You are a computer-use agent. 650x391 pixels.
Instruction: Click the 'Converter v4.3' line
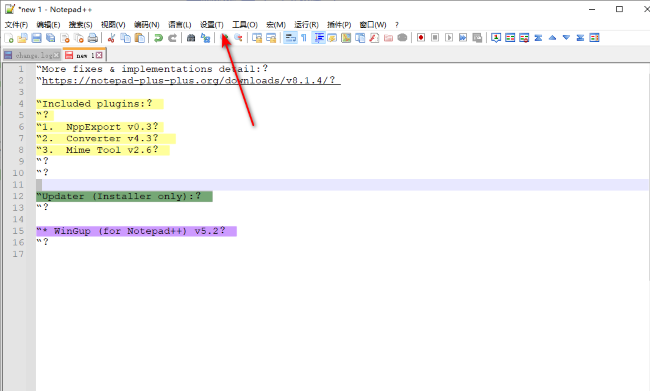(x=106, y=138)
